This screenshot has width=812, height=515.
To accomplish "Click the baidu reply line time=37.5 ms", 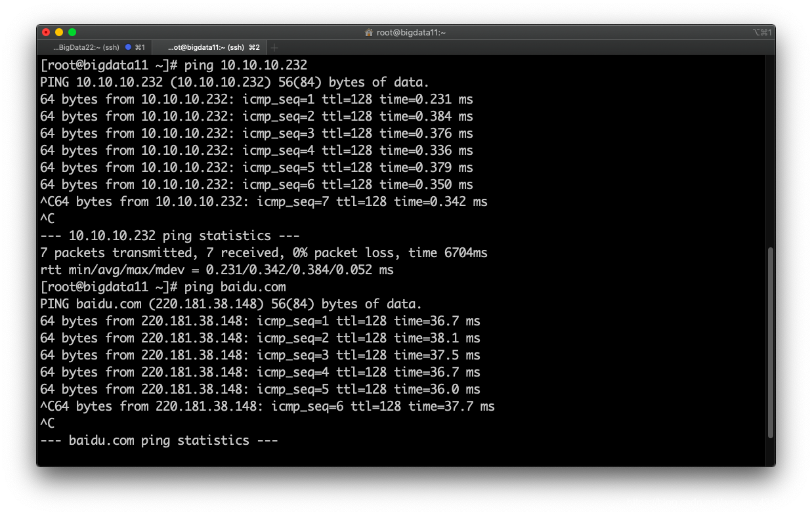I will [260, 356].
